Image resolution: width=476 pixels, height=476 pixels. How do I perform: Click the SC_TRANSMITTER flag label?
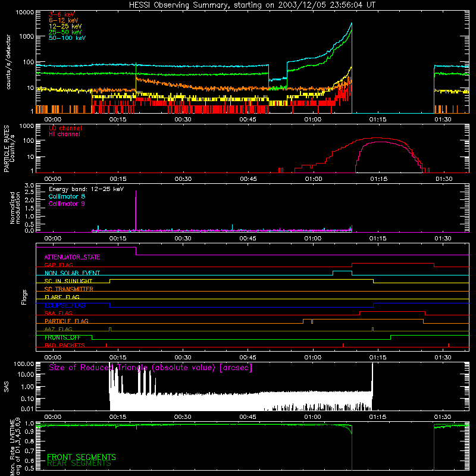69,289
